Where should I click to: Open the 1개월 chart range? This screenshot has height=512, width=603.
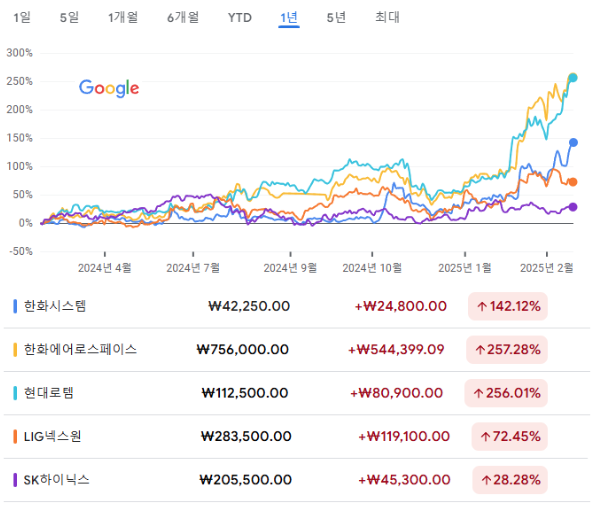tap(123, 17)
